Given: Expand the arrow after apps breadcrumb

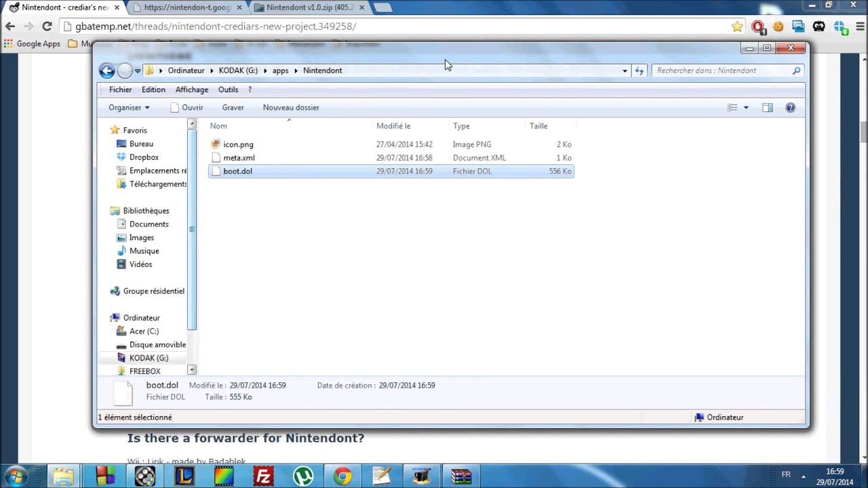Looking at the screenshot, I should 296,70.
